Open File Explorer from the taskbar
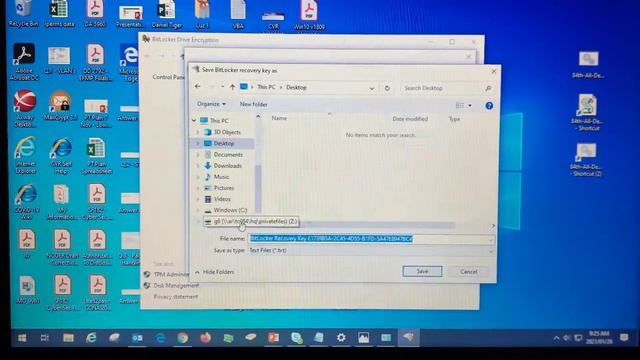The height and width of the screenshot is (360, 640). [68, 338]
